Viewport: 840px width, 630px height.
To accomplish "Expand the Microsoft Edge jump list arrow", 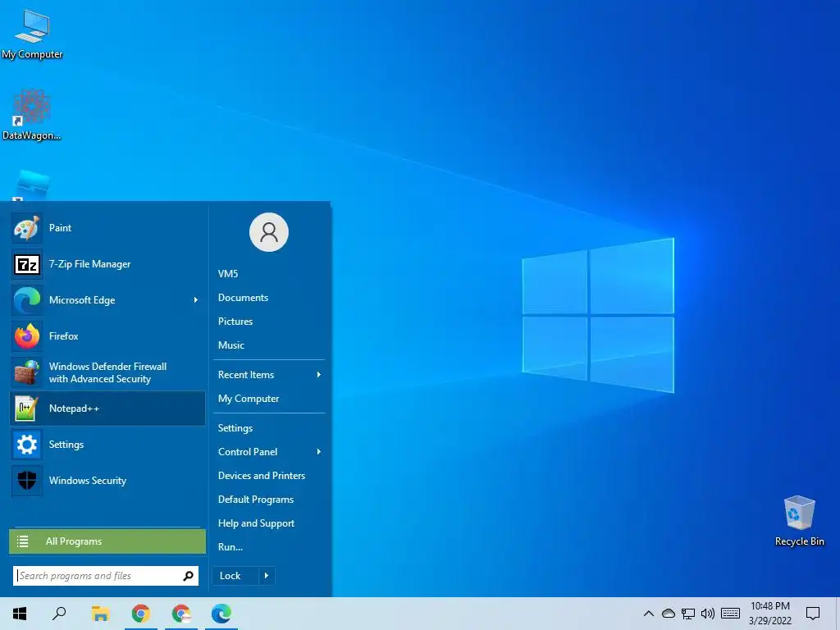I will coord(196,300).
